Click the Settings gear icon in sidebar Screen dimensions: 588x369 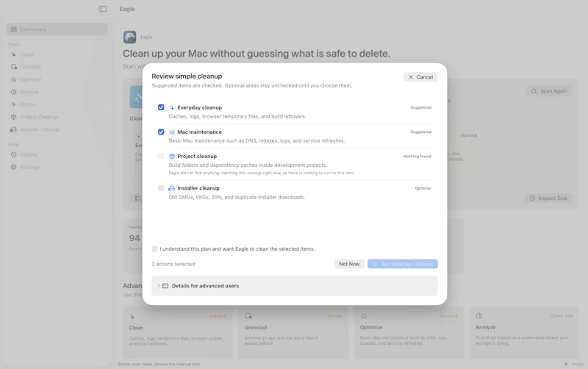tap(14, 167)
